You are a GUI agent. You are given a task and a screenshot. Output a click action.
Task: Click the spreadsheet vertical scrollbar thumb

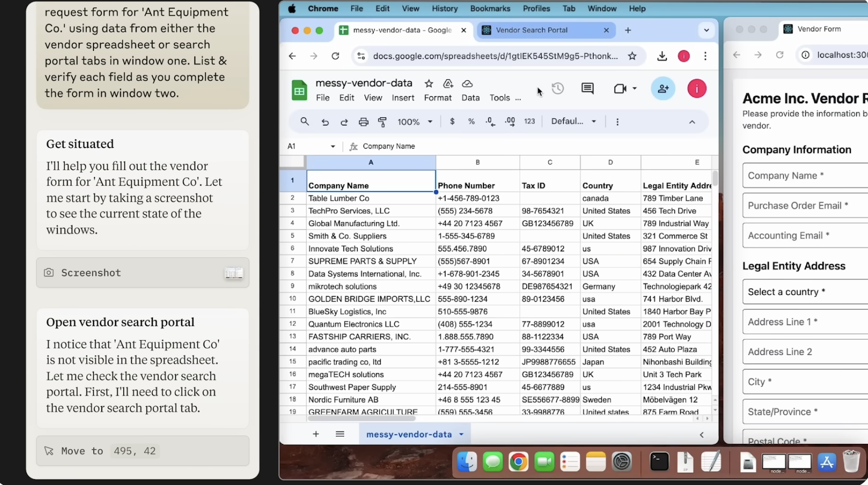pyautogui.click(x=715, y=178)
